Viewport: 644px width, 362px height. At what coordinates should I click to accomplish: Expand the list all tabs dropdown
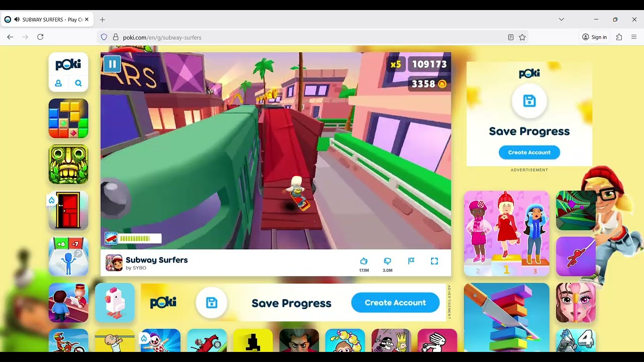pyautogui.click(x=561, y=20)
